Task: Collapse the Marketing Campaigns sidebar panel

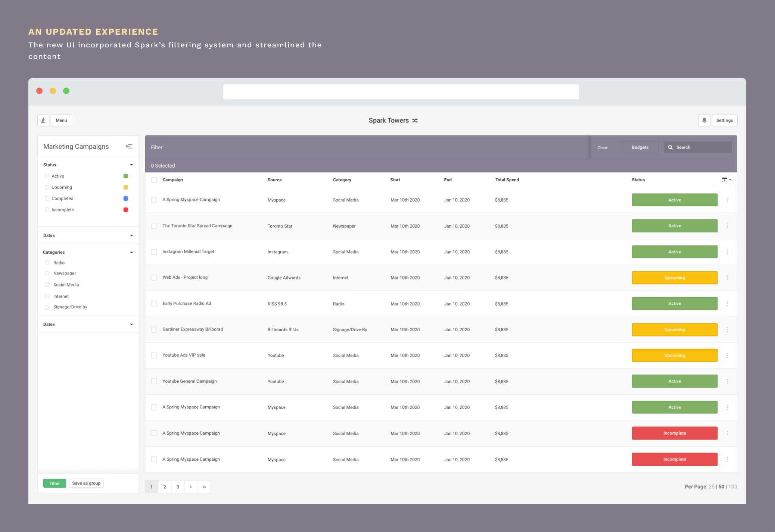Action: tap(129, 146)
